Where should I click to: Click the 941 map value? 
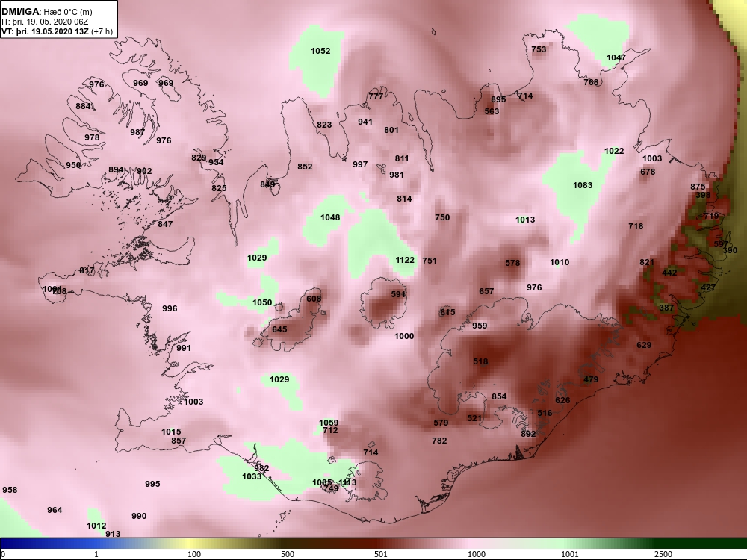365,122
